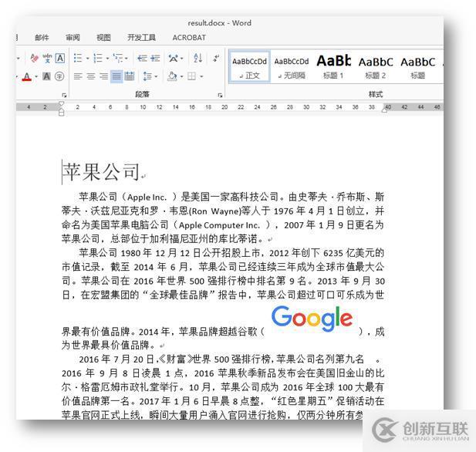Open the 开发工具 ribbon tab
This screenshot has width=476, height=452.
pyautogui.click(x=141, y=38)
